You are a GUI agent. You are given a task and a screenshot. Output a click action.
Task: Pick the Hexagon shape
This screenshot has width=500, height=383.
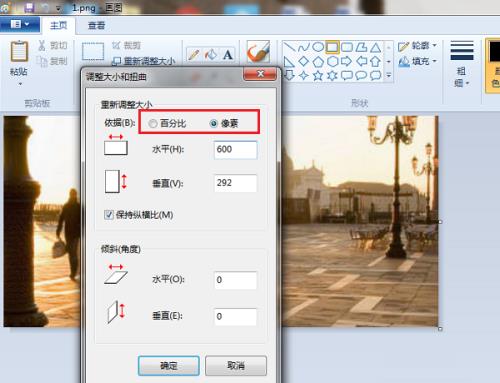pos(332,62)
